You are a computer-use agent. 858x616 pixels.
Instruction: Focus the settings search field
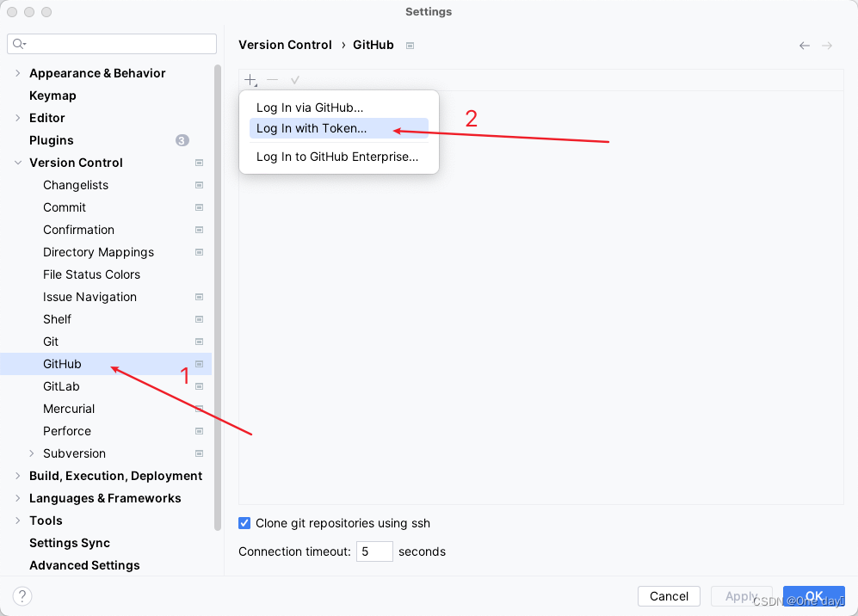[x=112, y=44]
